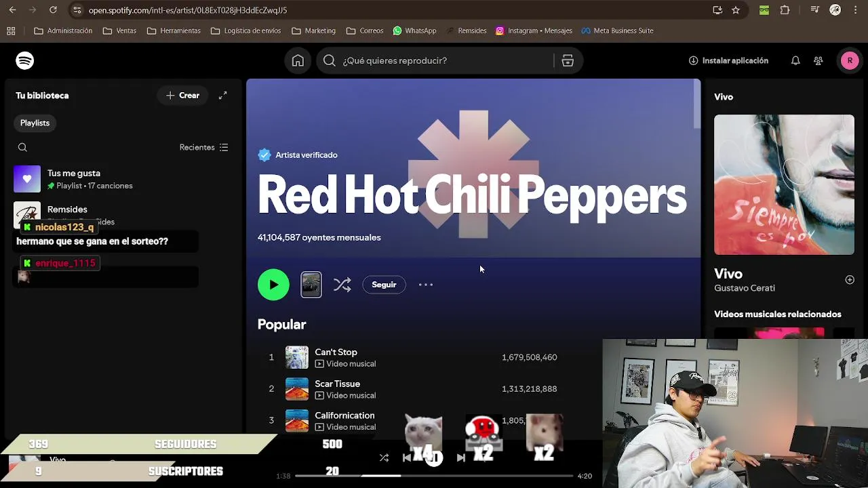Click the album preview thumbnail beside play
The width and height of the screenshot is (868, 488).
(x=311, y=285)
